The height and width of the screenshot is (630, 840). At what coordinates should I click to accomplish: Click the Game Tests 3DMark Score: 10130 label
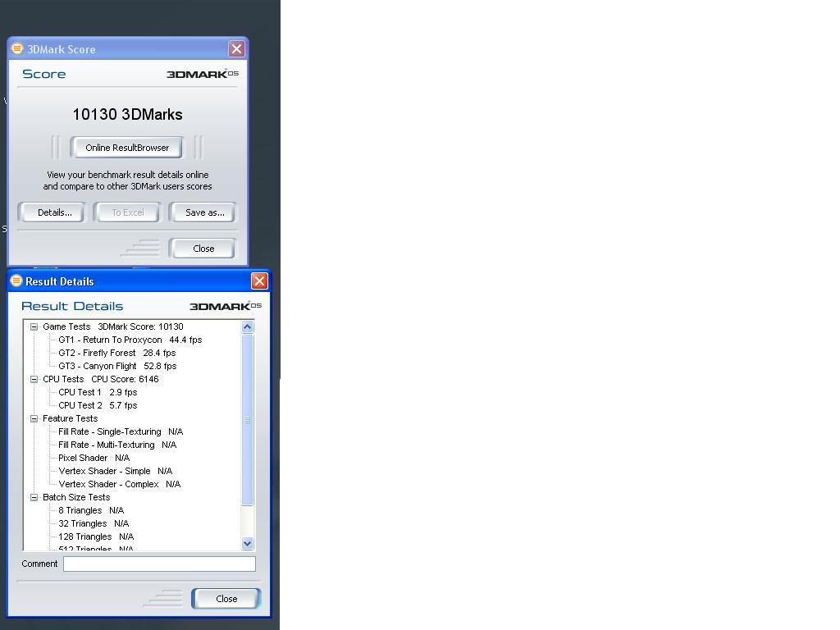113,326
